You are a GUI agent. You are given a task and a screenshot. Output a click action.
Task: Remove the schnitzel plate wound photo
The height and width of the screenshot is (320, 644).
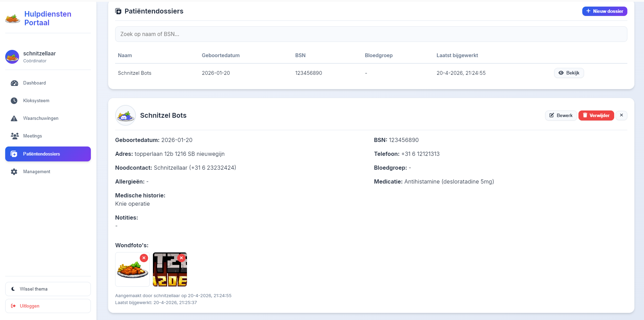(144, 258)
